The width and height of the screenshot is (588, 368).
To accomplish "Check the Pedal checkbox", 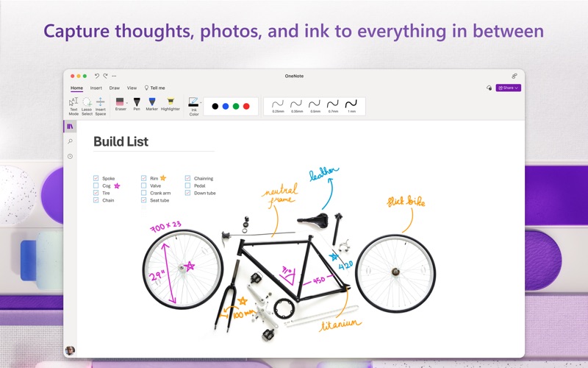I will pos(188,185).
